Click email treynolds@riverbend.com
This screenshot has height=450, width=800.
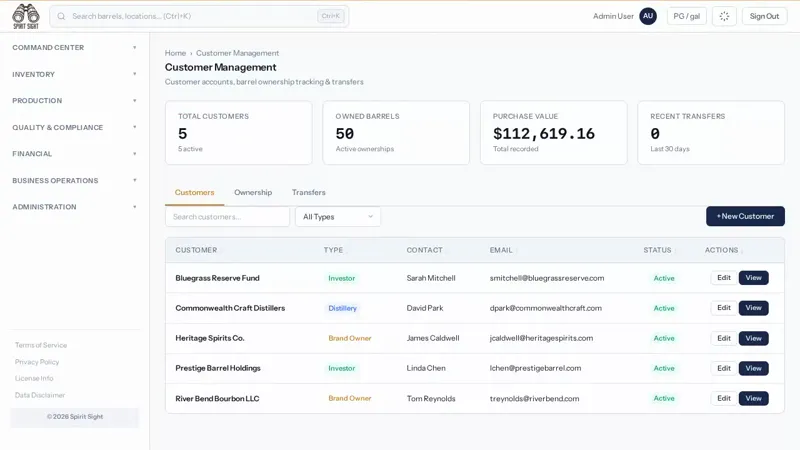[534, 398]
